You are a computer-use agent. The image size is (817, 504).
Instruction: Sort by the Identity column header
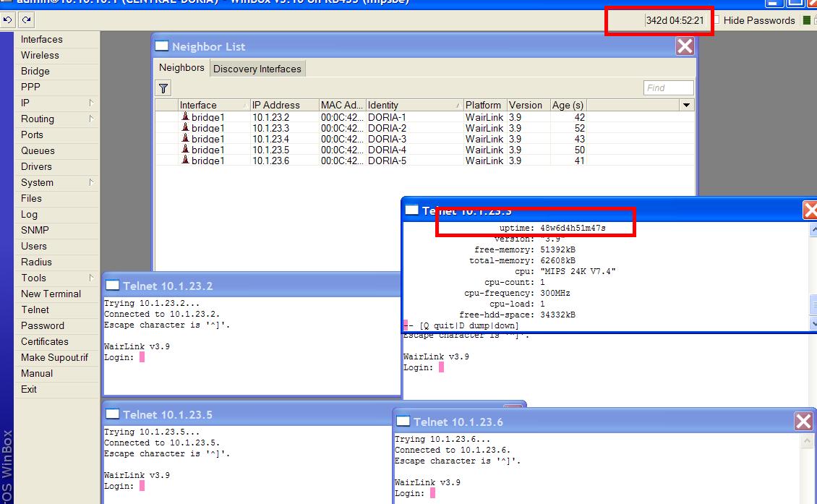coord(414,105)
